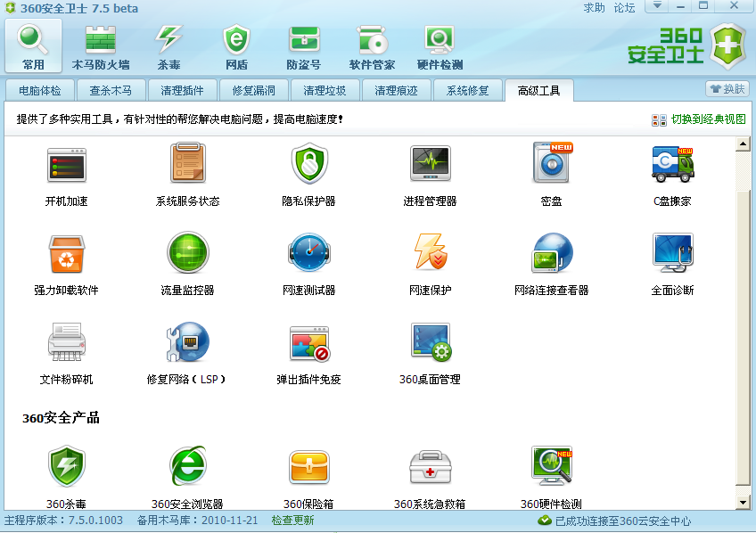Open the 网速保护 lightning icon
This screenshot has height=533, width=756.
coord(430,251)
